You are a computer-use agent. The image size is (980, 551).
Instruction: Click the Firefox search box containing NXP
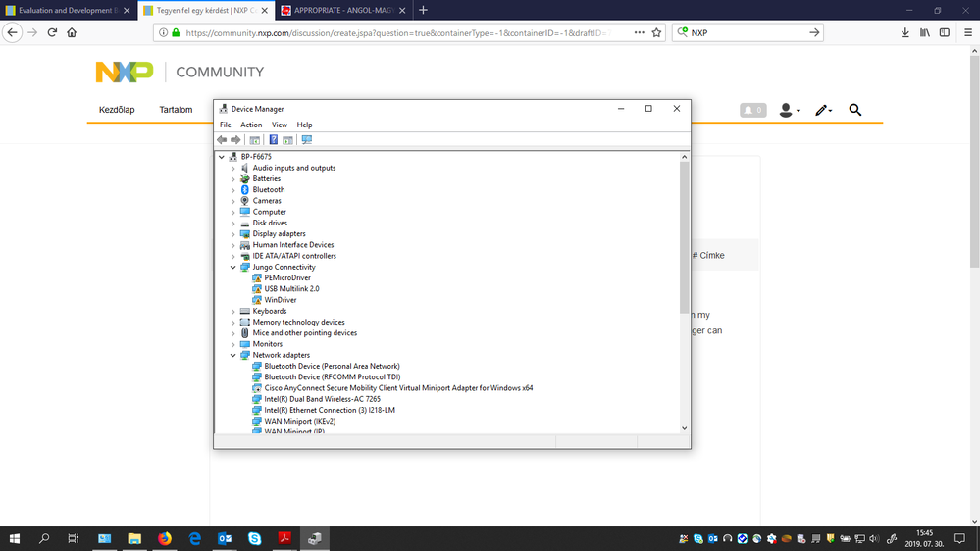[x=747, y=32]
